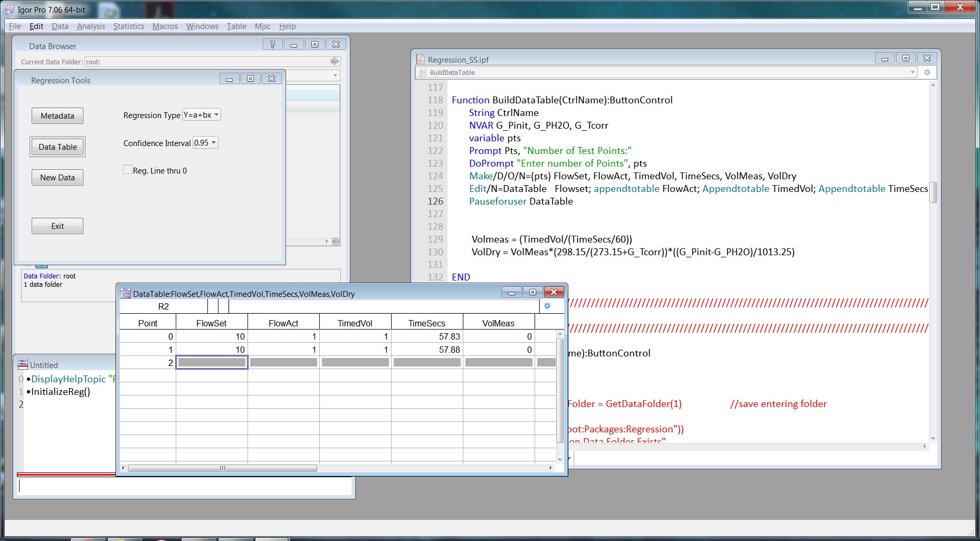The height and width of the screenshot is (541, 980).
Task: Select the TimeSecs column header
Action: 426,323
